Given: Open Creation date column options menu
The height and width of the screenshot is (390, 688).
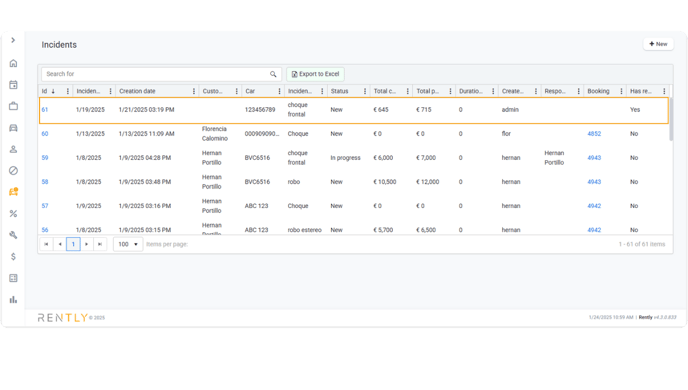Looking at the screenshot, I should pos(194,91).
